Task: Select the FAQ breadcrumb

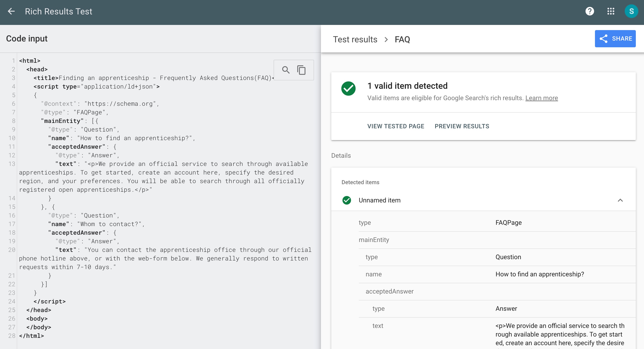Action: 402,40
